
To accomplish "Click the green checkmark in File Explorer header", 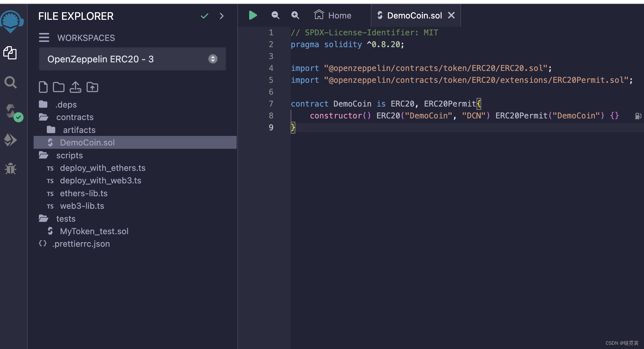I will pos(204,16).
